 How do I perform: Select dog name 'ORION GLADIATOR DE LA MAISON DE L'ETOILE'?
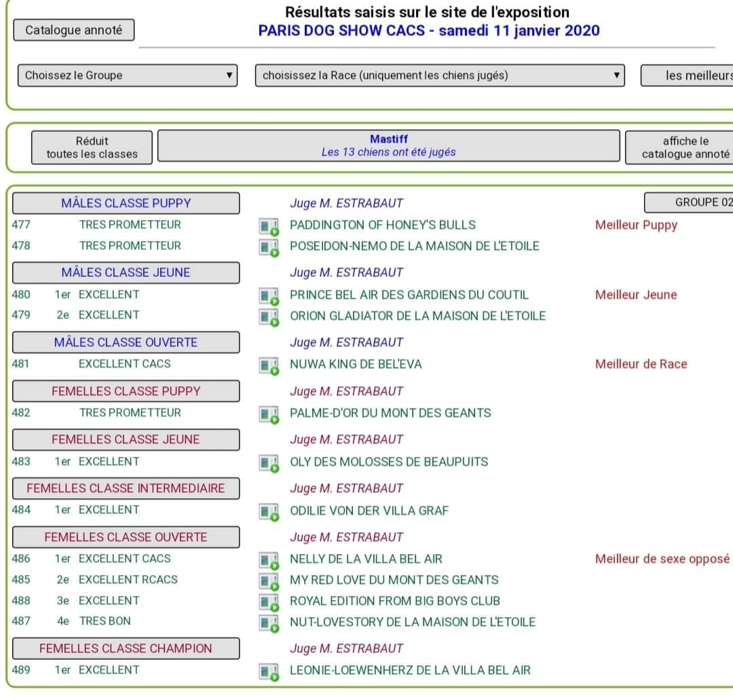(418, 316)
